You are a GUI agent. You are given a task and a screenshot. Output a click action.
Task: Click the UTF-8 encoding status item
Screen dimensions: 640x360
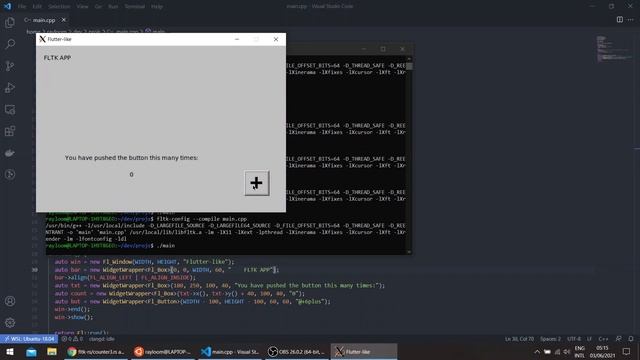point(574,339)
